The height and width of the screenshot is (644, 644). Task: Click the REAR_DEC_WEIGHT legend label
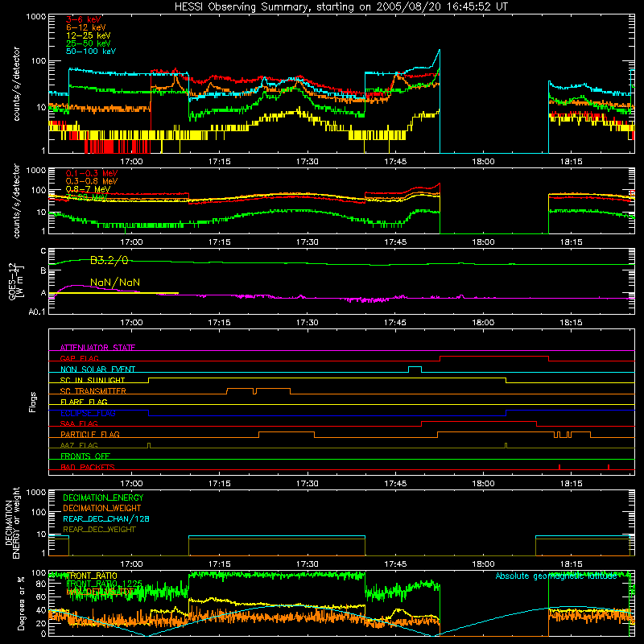(99, 530)
